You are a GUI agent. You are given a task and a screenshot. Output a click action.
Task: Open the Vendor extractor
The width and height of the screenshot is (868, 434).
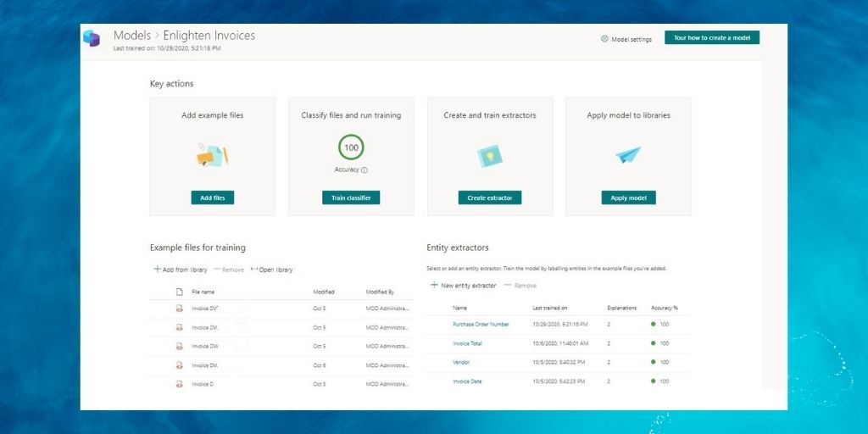coord(461,362)
